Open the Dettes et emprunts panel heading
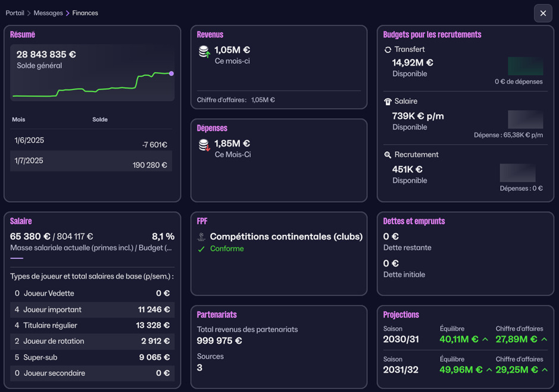This screenshot has width=559, height=392. [414, 221]
